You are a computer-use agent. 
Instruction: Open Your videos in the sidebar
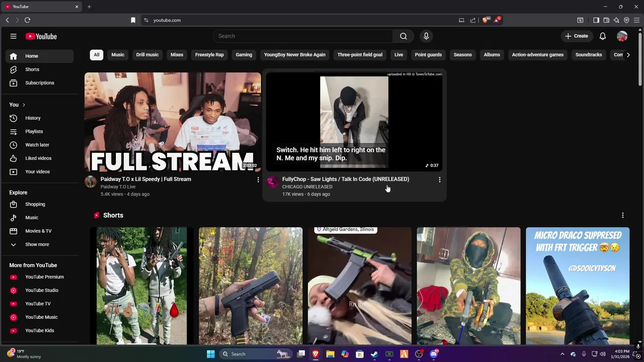click(40, 171)
